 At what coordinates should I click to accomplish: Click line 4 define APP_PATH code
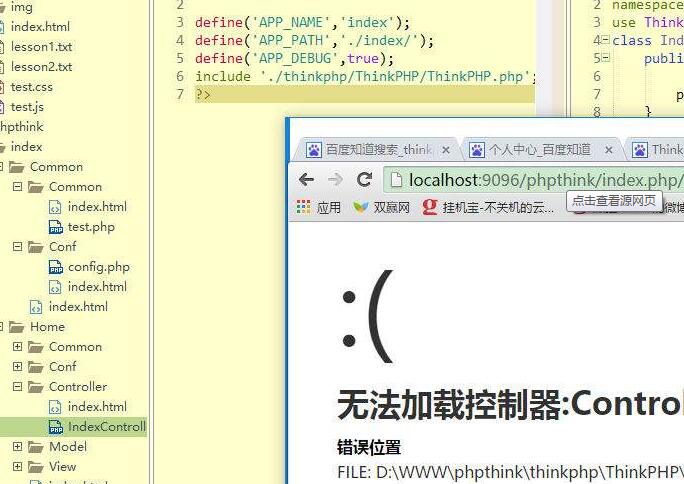click(x=315, y=40)
